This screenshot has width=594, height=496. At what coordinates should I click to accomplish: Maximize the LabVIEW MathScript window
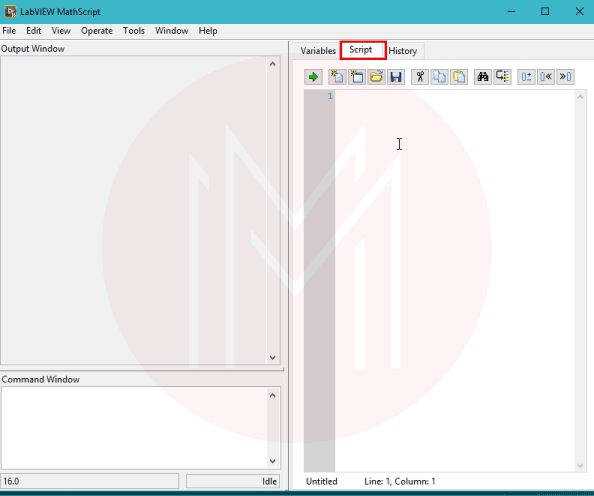tap(545, 11)
